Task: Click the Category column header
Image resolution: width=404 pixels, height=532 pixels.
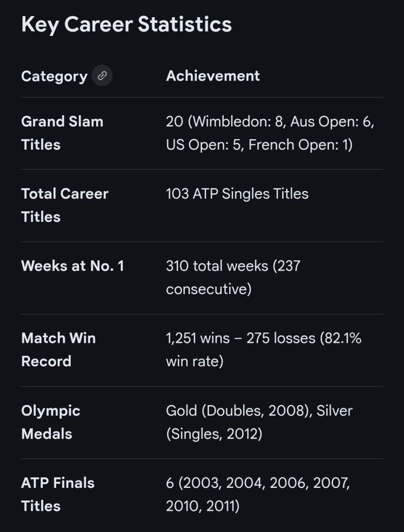Action: [x=54, y=76]
